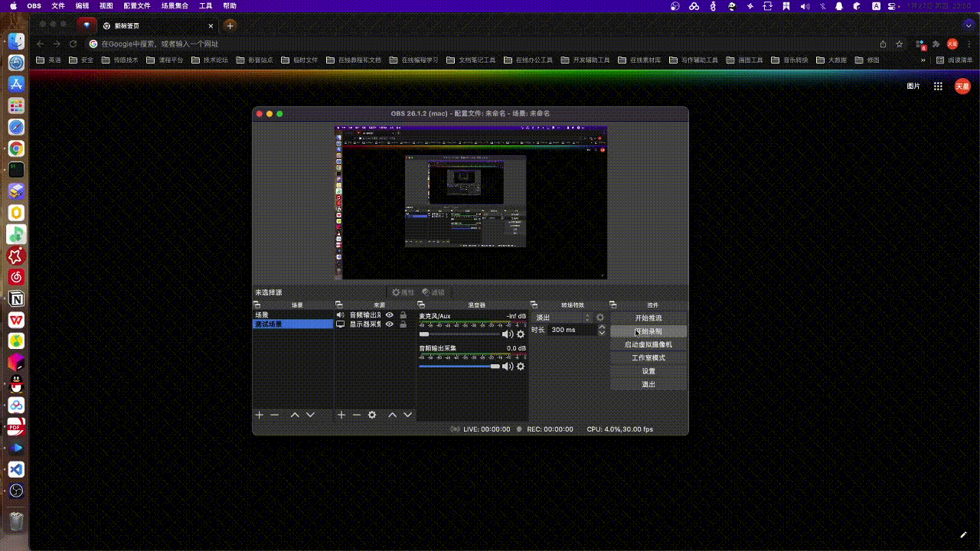Click the 音频输出采集 volume slider
This screenshot has height=551, width=980.
coord(459,367)
